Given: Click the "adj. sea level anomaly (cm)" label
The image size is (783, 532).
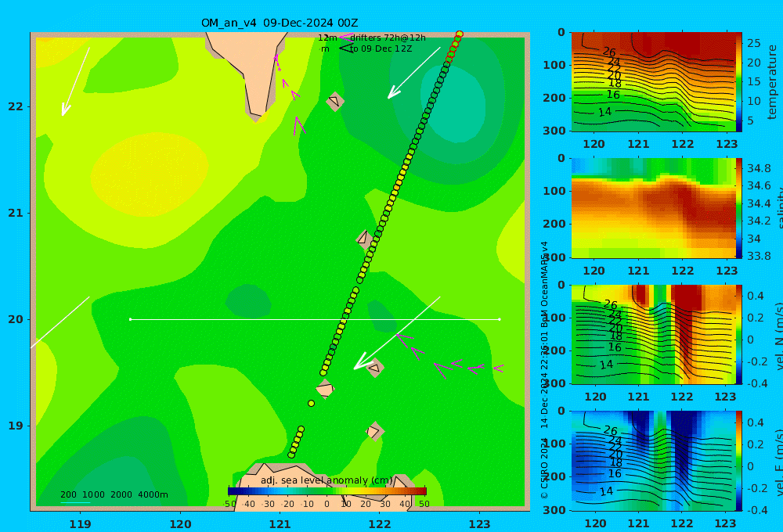Looking at the screenshot, I should pos(327,480).
